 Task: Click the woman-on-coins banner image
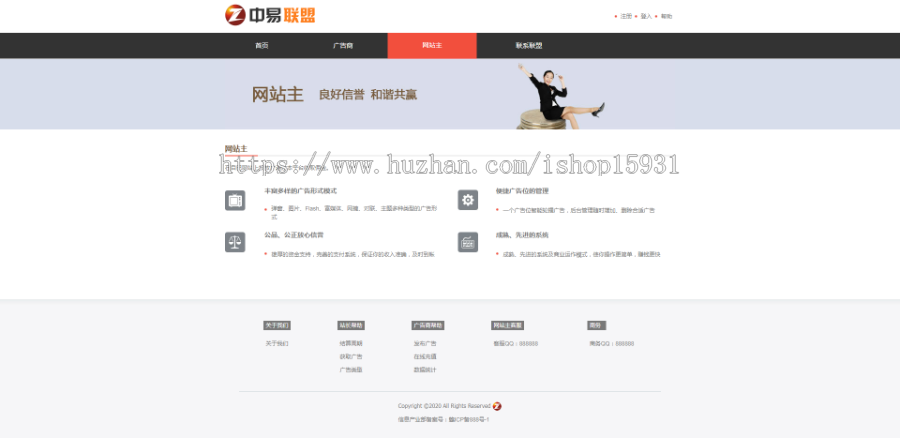click(x=560, y=96)
